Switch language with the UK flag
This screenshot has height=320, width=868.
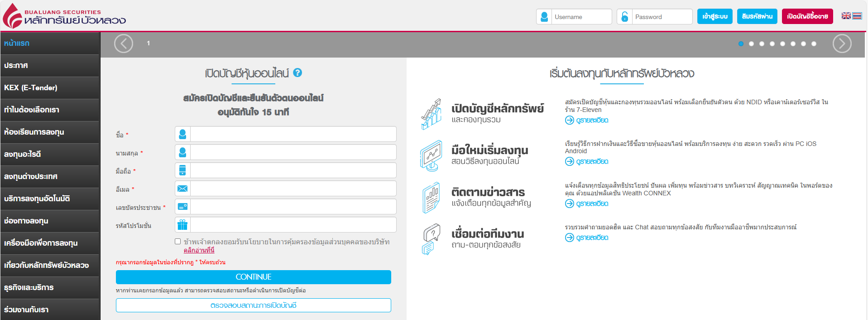[846, 16]
